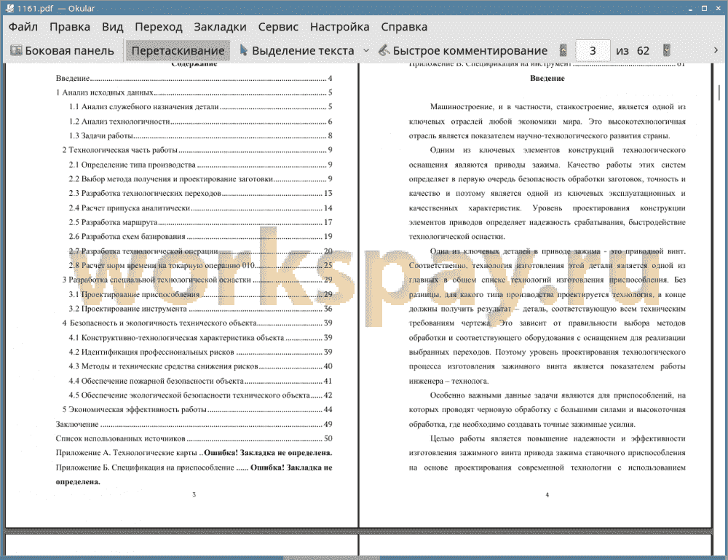Click contents entry Список использованных источников

[194, 438]
